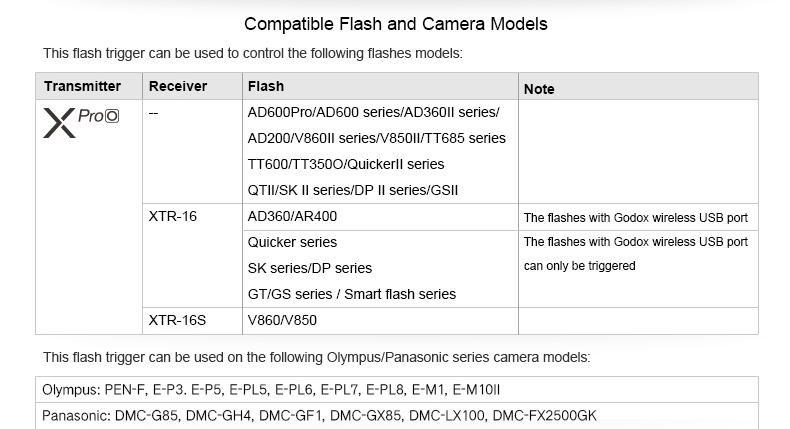Select the AD600Pro/AD600 series flash line
790x429 pixels.
tap(373, 112)
